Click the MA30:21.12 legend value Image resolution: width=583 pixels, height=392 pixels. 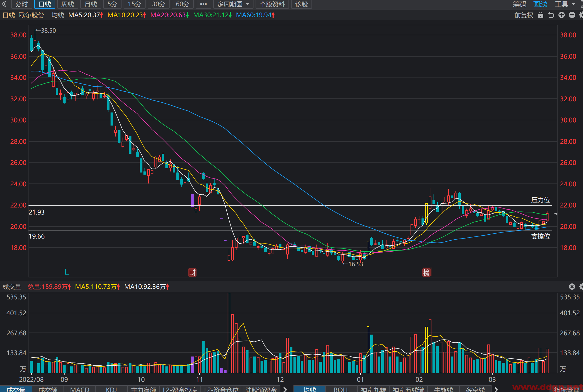[212, 15]
